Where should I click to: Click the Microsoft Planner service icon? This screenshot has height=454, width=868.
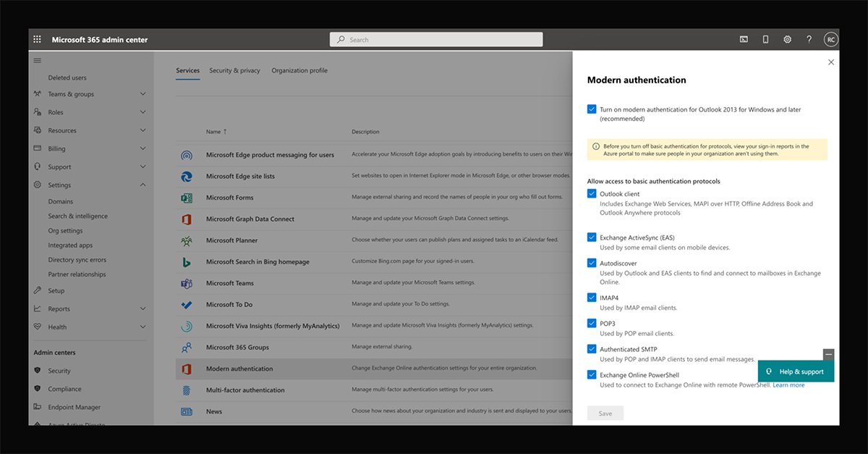tap(187, 240)
